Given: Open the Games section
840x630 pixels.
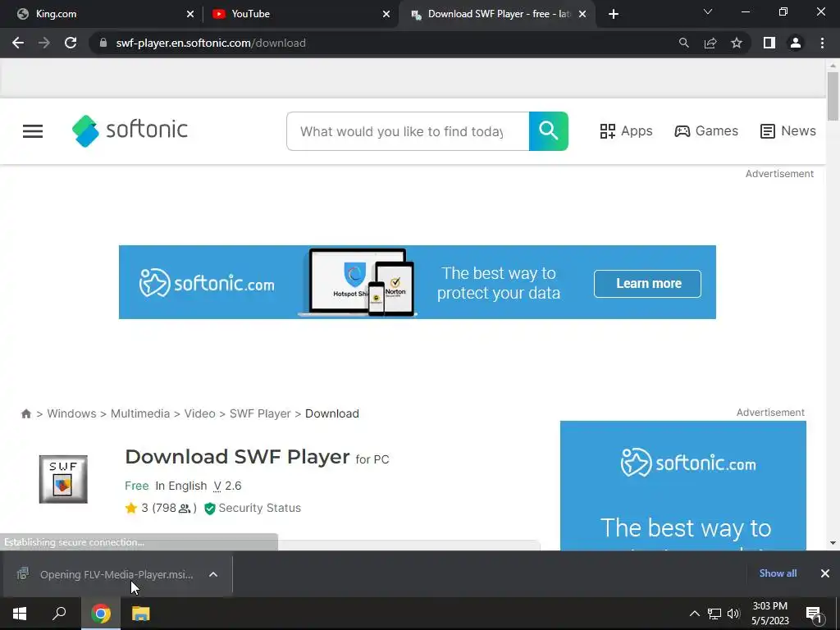Looking at the screenshot, I should [x=706, y=130].
